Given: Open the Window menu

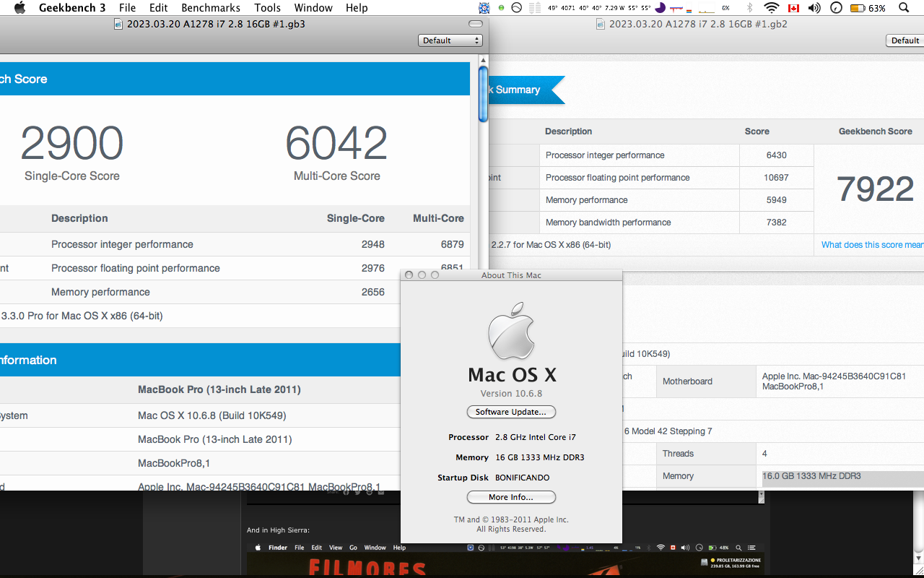Looking at the screenshot, I should coord(313,8).
